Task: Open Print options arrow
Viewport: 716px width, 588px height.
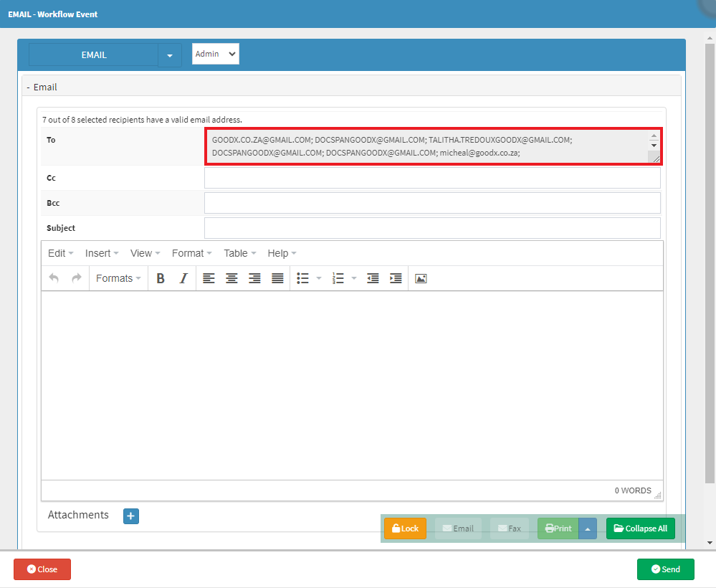Action: point(587,528)
